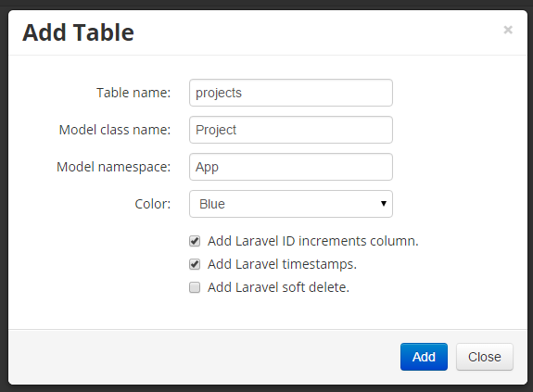Click the 'Color:' label

coord(153,204)
